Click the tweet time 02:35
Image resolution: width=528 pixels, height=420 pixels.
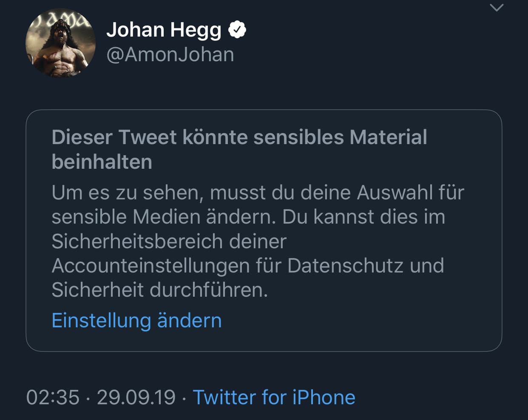pyautogui.click(x=53, y=397)
